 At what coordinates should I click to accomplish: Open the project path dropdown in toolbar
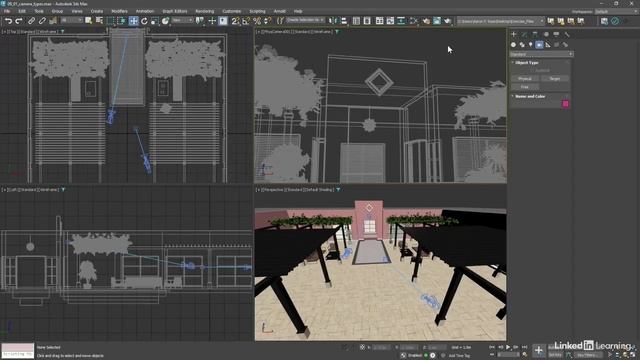tap(501, 21)
